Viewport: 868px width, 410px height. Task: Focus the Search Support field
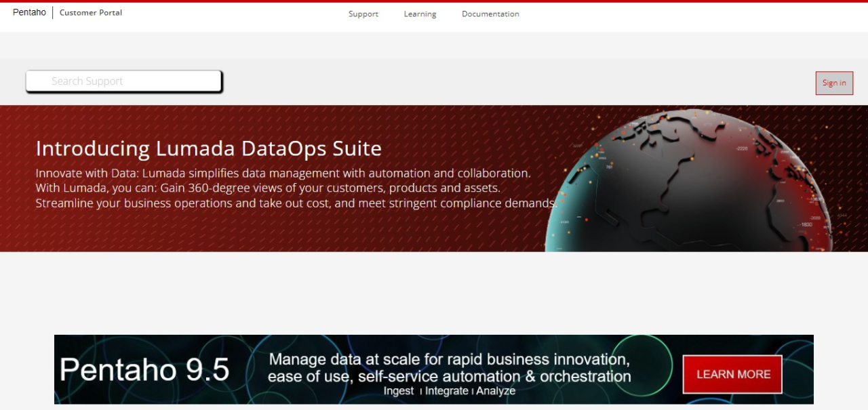[x=124, y=81]
